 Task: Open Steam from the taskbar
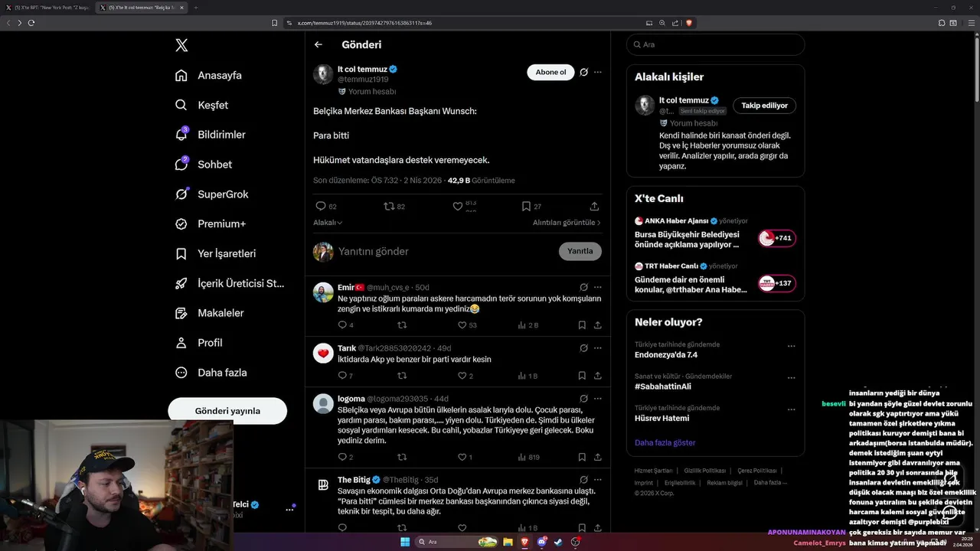pos(558,542)
